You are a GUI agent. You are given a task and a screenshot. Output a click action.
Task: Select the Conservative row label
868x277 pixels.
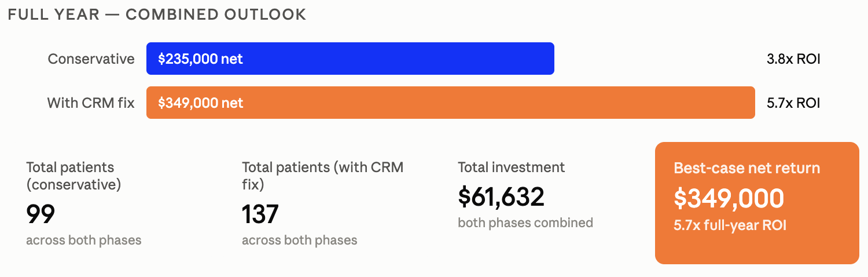coord(91,59)
